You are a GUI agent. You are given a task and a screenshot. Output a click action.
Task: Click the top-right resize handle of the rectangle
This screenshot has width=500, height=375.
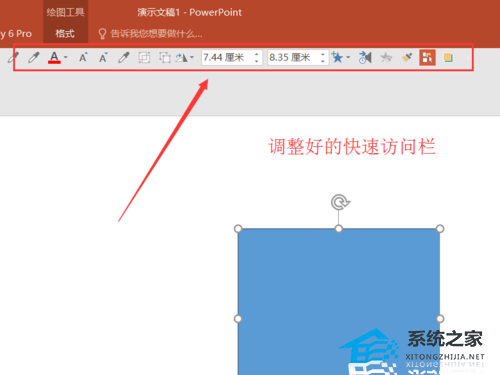[x=440, y=229]
